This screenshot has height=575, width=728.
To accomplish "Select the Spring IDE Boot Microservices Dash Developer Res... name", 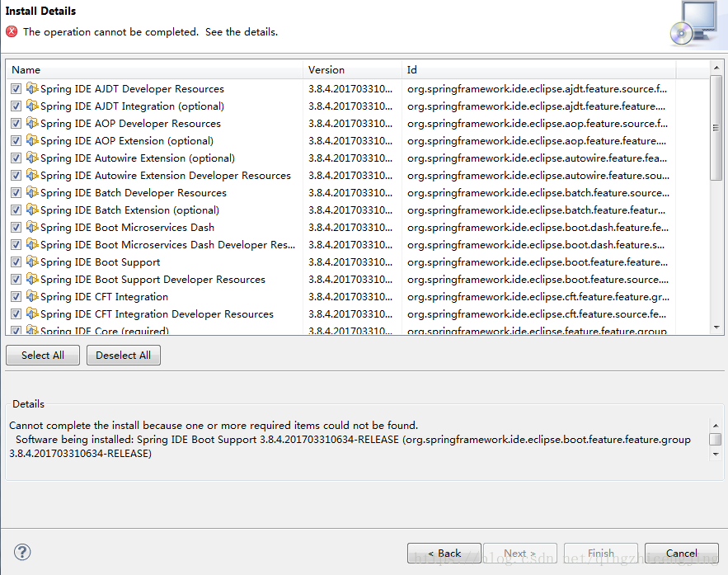I will (167, 245).
